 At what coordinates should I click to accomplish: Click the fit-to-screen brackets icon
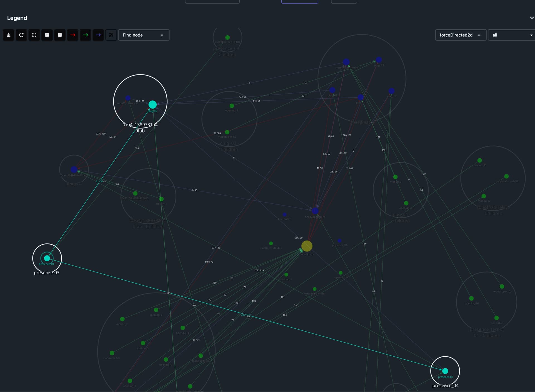pyautogui.click(x=34, y=35)
